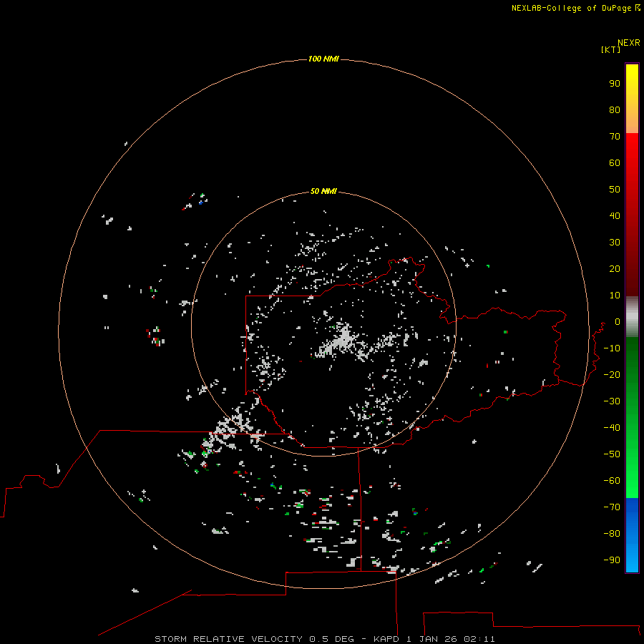Click the 60 value on velocity scale
644x644 pixels.
615,162
